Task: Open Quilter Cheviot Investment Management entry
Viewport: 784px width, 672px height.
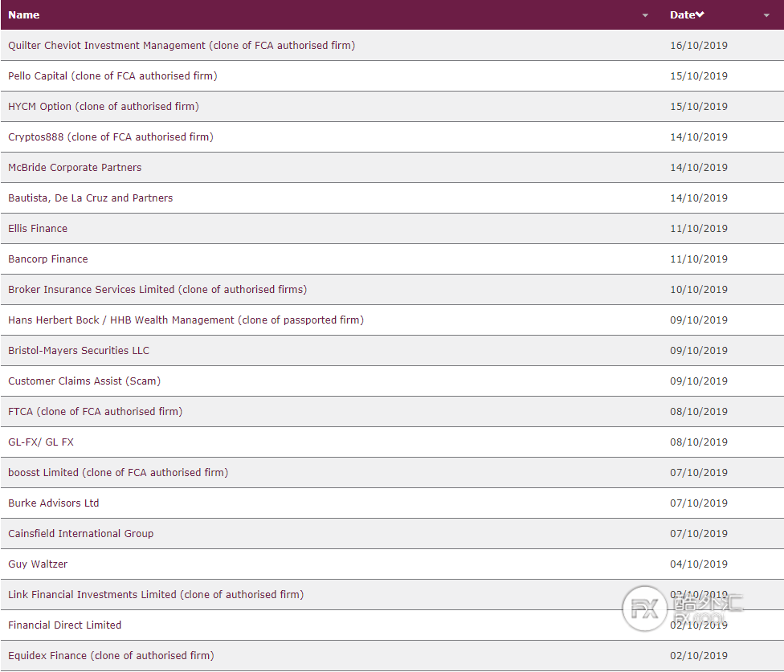Action: coord(182,46)
